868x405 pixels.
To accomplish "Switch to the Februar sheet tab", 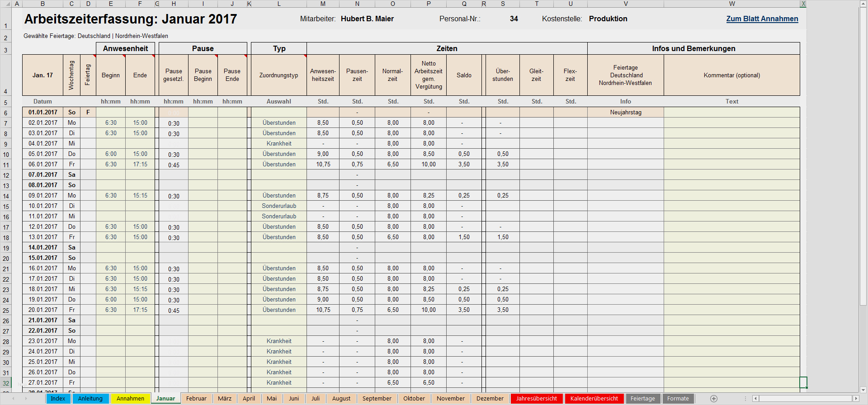I will (196, 399).
